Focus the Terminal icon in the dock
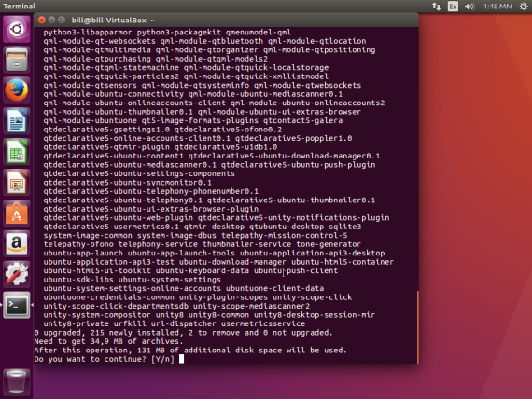 click(x=16, y=305)
